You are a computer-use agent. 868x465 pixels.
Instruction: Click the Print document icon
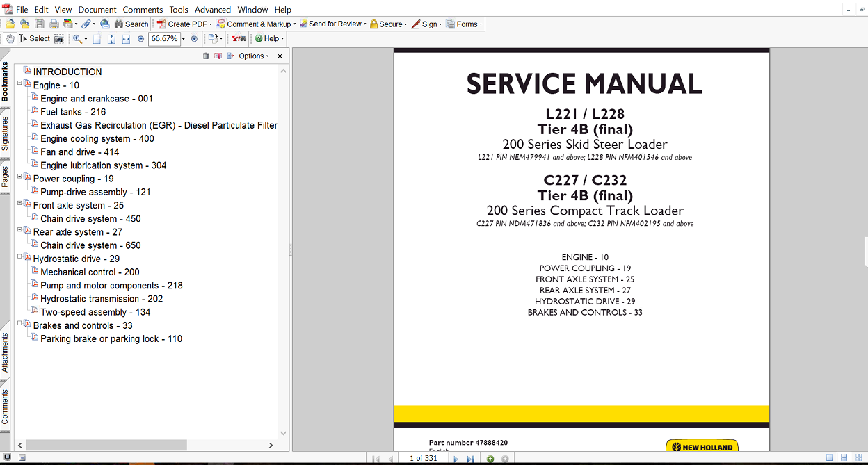(x=54, y=24)
